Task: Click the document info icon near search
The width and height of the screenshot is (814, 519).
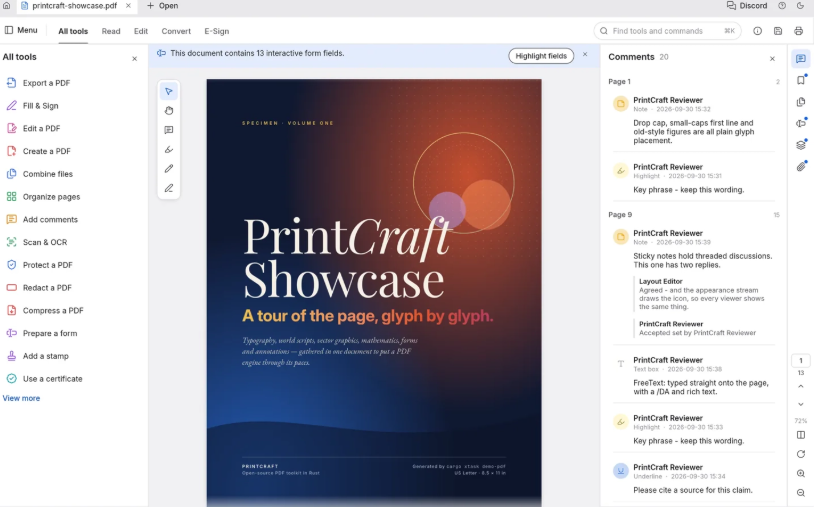Action: (x=757, y=31)
